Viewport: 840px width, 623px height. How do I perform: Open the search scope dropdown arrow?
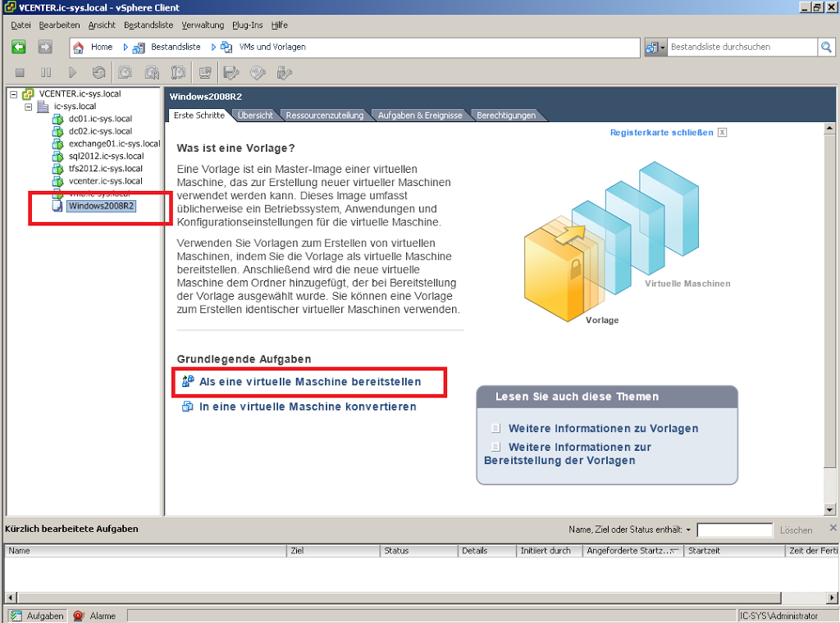pos(663,48)
